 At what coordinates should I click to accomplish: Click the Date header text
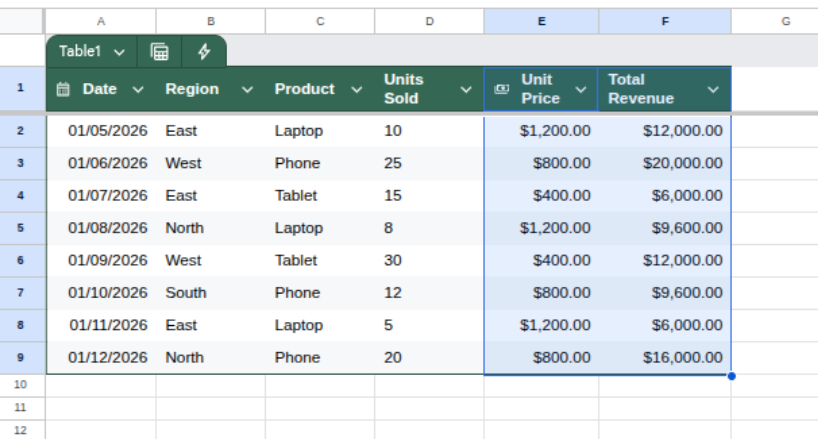[x=100, y=89]
